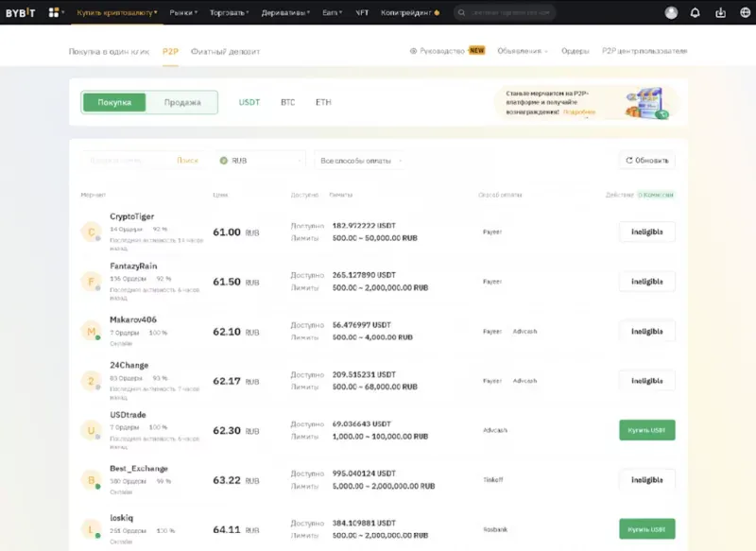Click the download app icon
The height and width of the screenshot is (551, 756).
[x=720, y=12]
